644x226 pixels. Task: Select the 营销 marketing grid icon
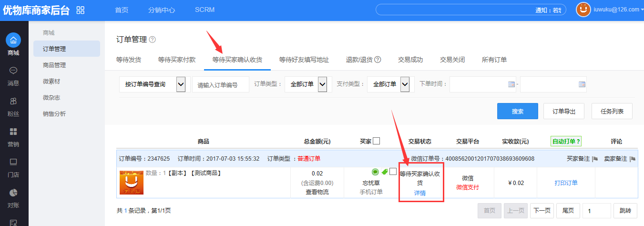coord(13,132)
